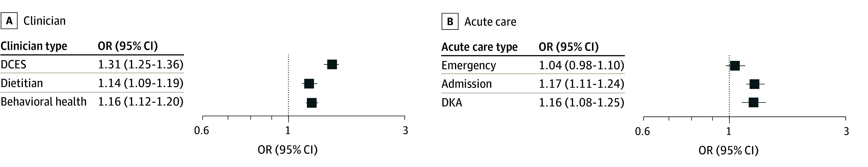
Task: Click the Dietitian square marker in plot
Action: (x=309, y=83)
